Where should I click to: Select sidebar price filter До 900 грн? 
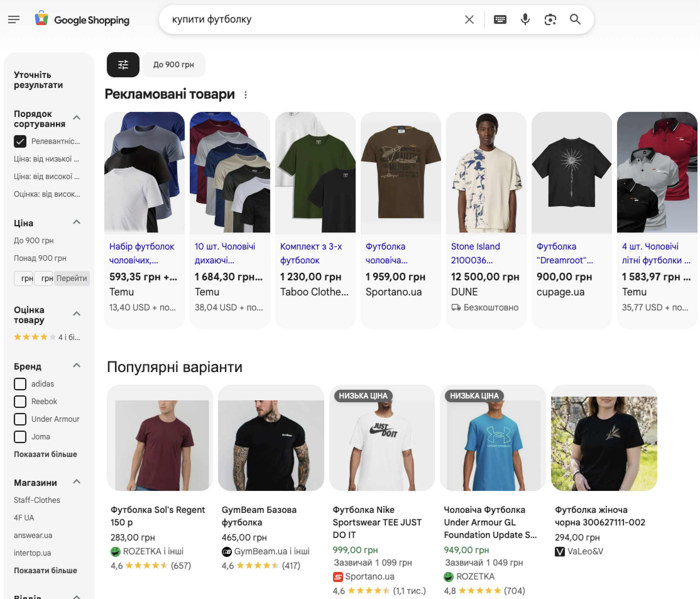(x=34, y=240)
